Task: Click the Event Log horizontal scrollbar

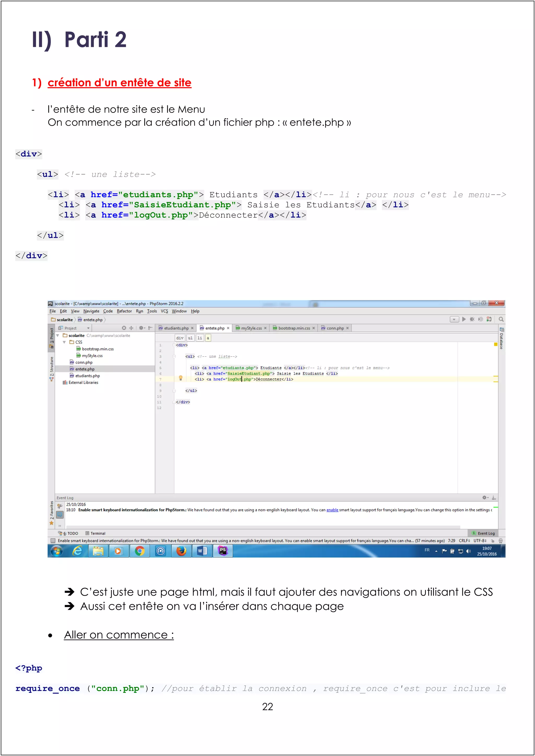Action: (263, 527)
